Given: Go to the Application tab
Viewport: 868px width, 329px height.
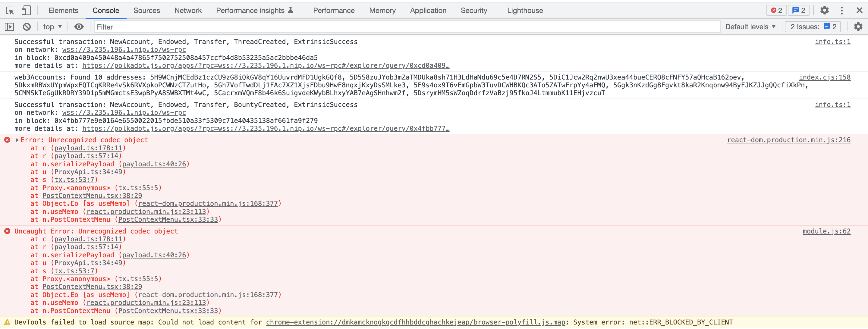Looking at the screenshot, I should pos(428,11).
